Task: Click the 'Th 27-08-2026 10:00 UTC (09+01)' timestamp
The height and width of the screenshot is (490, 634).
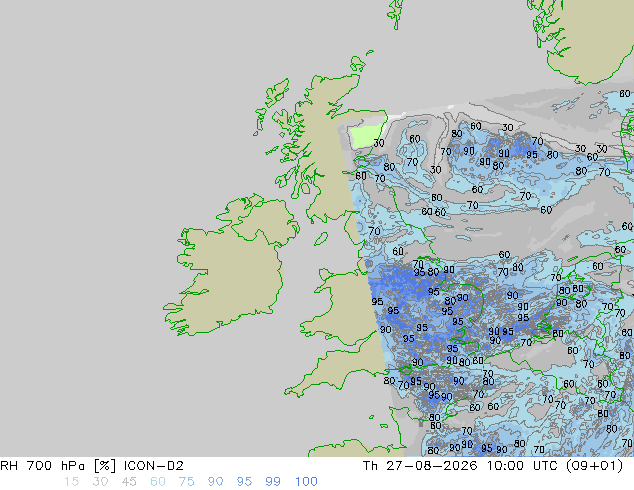Action: [493, 466]
